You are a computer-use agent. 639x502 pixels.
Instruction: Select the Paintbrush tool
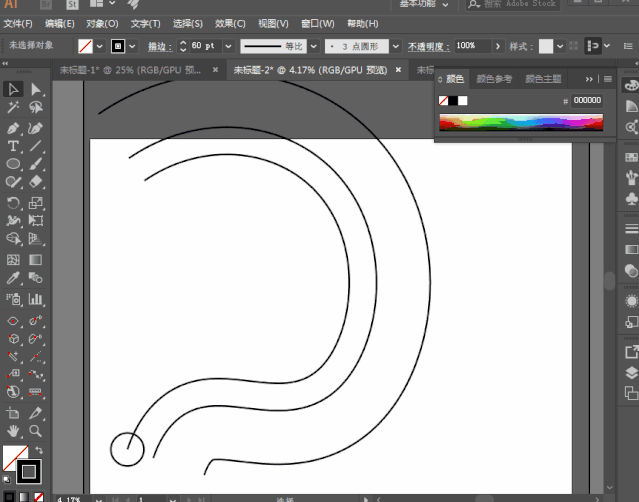tap(35, 164)
